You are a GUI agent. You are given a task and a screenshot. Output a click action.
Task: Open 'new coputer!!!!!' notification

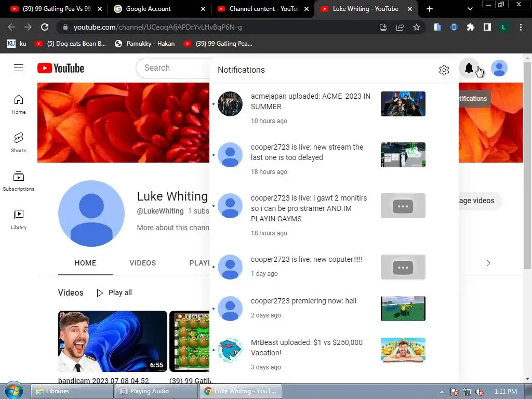click(x=334, y=267)
